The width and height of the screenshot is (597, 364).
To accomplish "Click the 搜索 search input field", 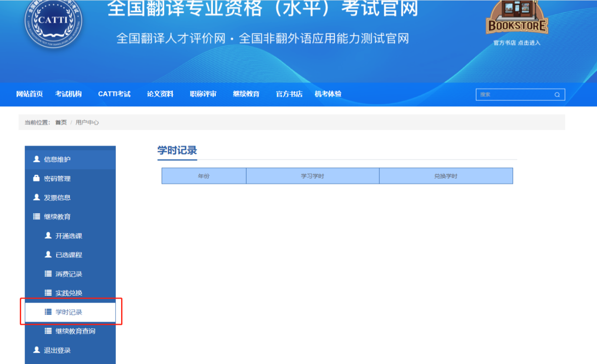I will tap(514, 95).
